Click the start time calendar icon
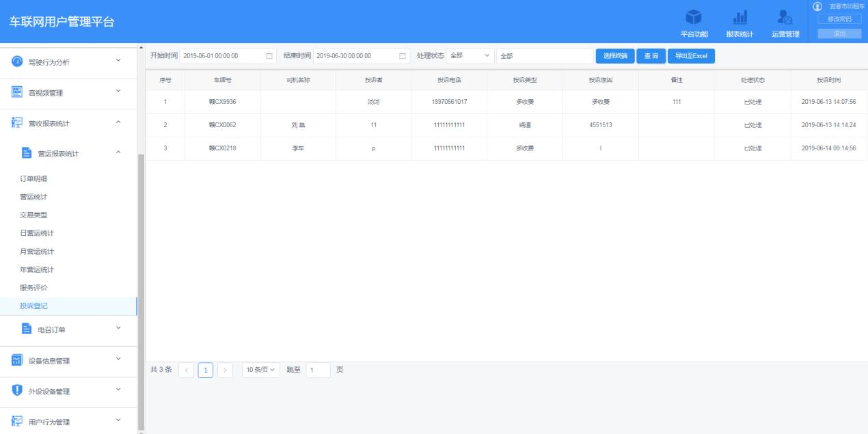 (269, 56)
